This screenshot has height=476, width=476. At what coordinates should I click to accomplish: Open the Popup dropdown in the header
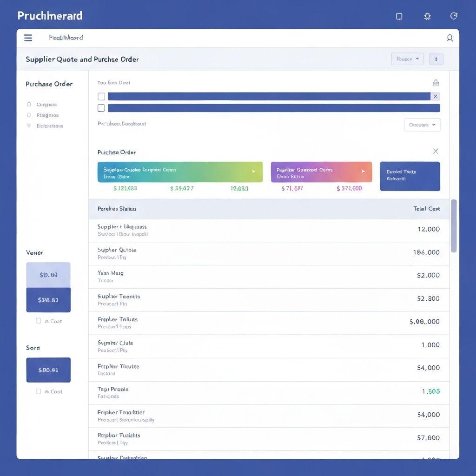[407, 59]
